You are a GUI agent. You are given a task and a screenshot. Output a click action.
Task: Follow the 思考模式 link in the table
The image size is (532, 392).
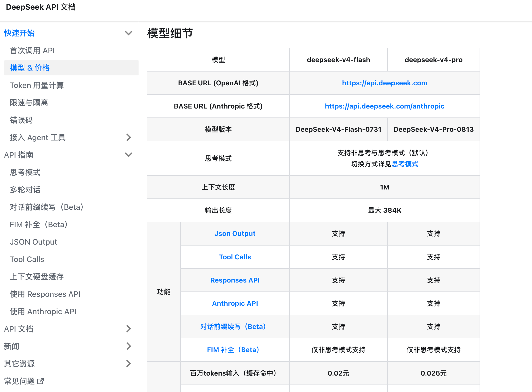(405, 164)
